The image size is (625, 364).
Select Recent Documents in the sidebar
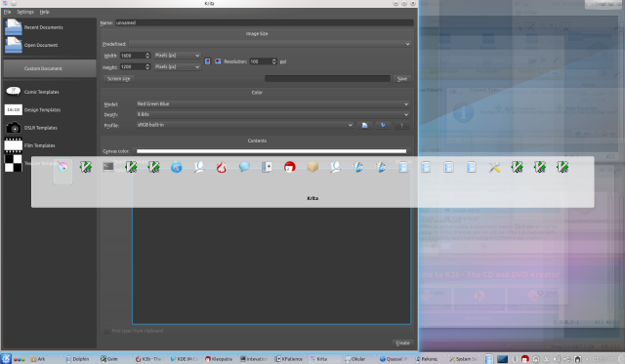(x=50, y=27)
